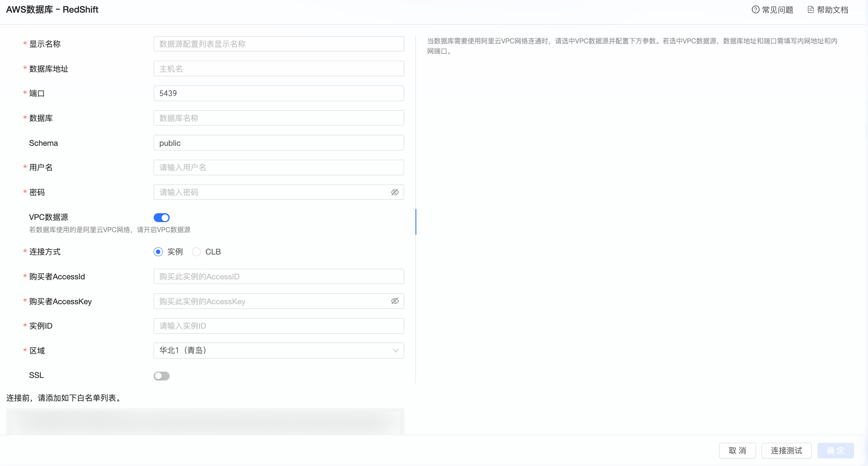Select the 实例 connection radio button
The image size is (868, 466).
click(x=158, y=252)
